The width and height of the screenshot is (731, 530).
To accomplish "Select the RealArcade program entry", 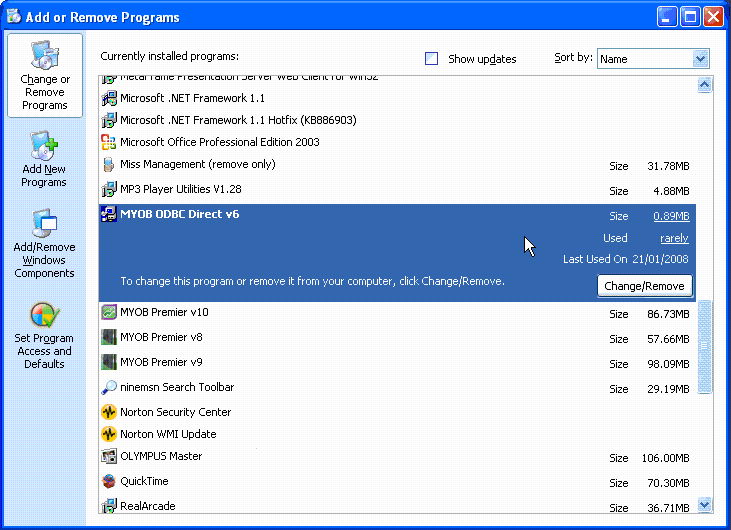I will point(147,506).
